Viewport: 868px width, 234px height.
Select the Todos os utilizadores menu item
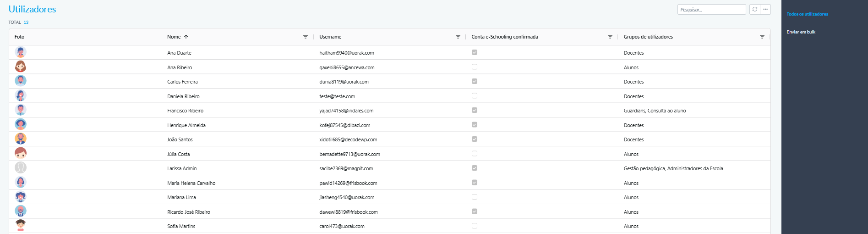(x=807, y=14)
